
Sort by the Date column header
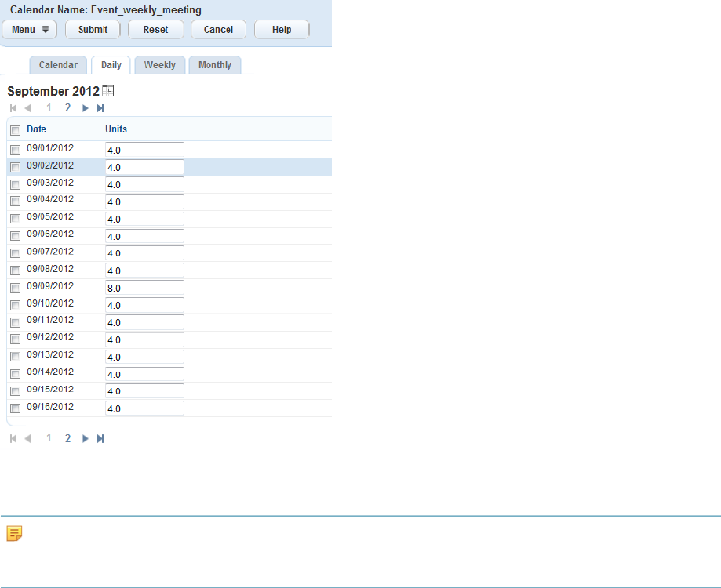pos(36,129)
